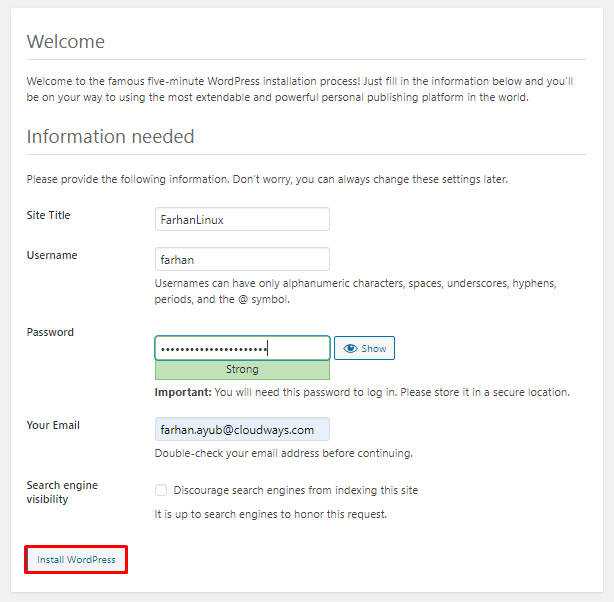Click the Strong password strength indicator
Screen dimensions: 614x602
click(x=242, y=370)
